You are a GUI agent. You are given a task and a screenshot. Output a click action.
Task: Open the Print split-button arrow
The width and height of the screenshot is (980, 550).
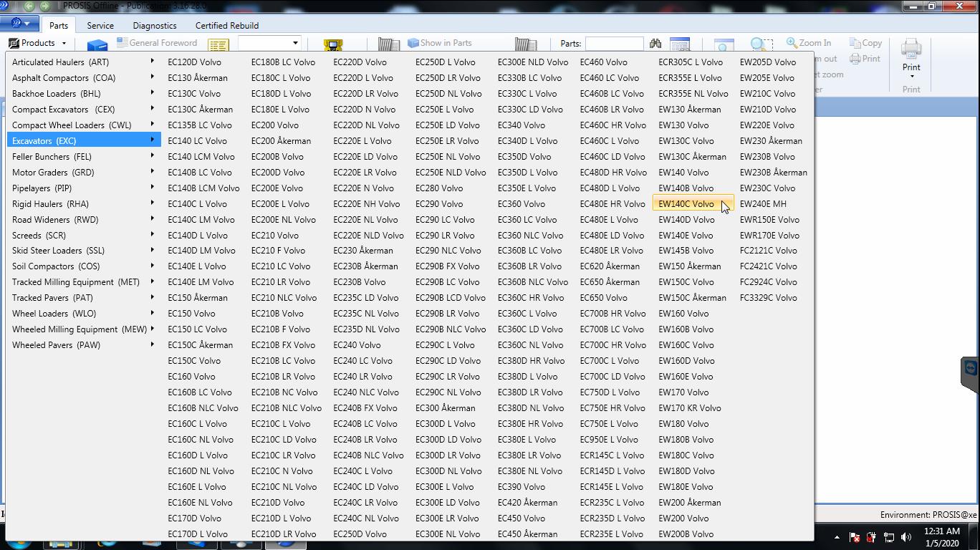911,75
